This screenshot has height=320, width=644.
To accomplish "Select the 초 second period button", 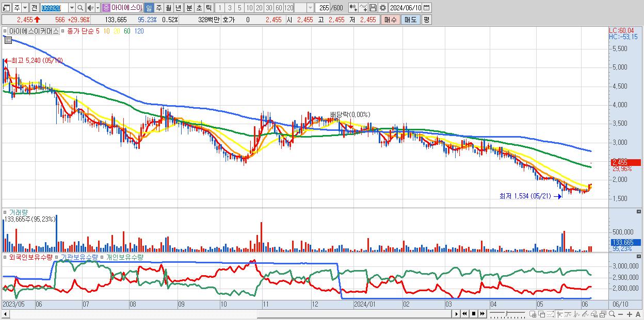I will click(x=199, y=8).
